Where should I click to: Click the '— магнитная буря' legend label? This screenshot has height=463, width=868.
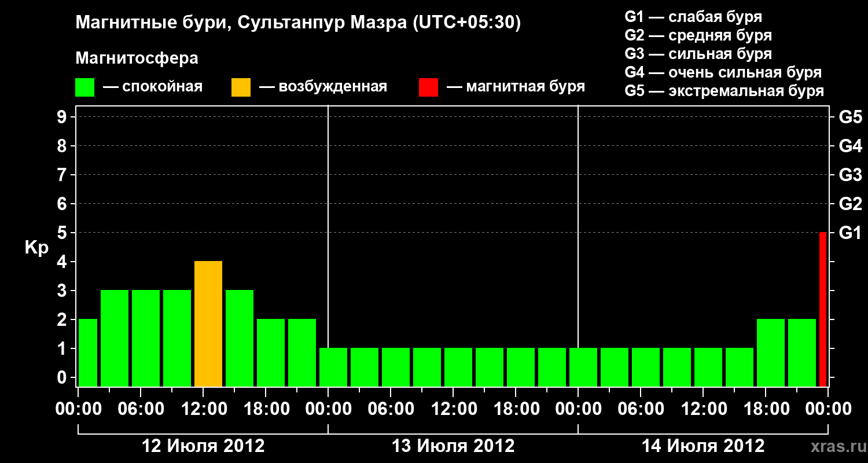point(516,87)
